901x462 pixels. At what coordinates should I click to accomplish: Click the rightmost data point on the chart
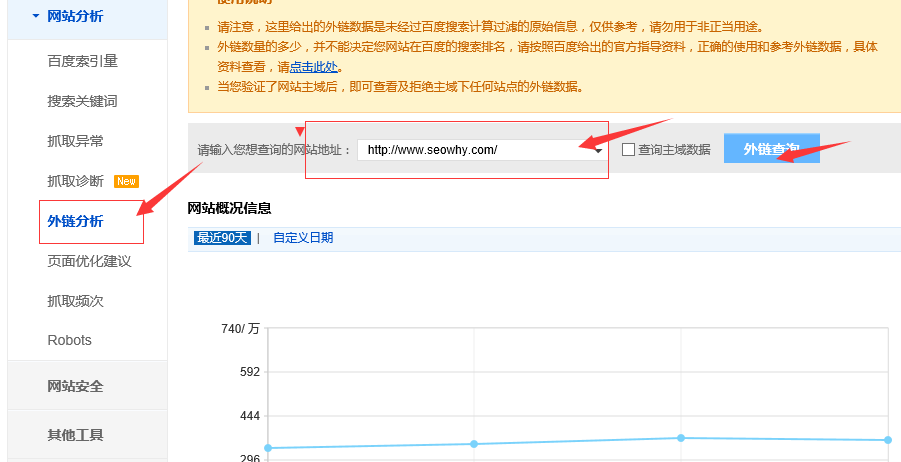(887, 440)
